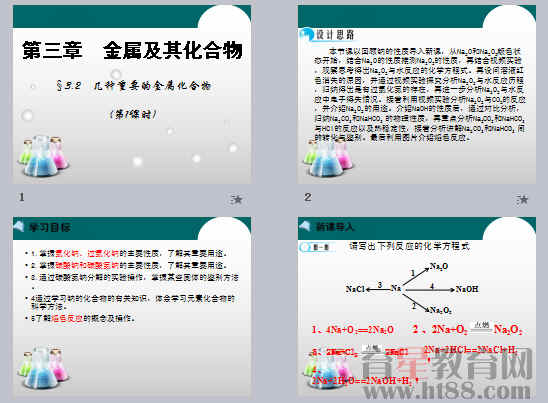Select the 学习目标 learning goals slide
The height and width of the screenshot is (403, 548).
click(x=132, y=307)
